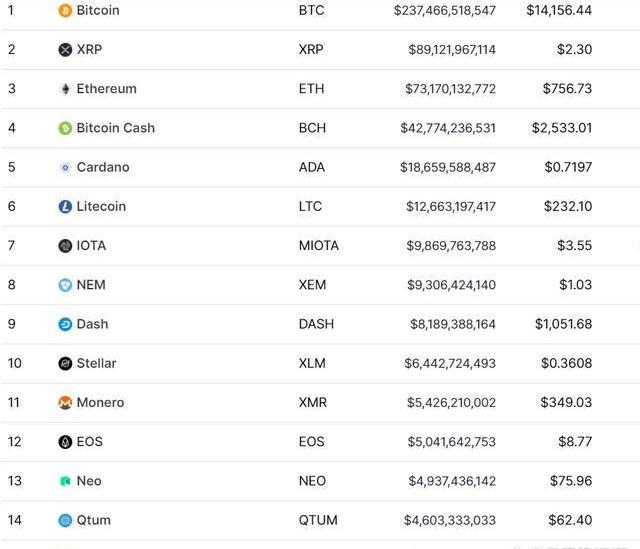
Task: Click the Cardano dotted logo icon
Action: (x=65, y=167)
